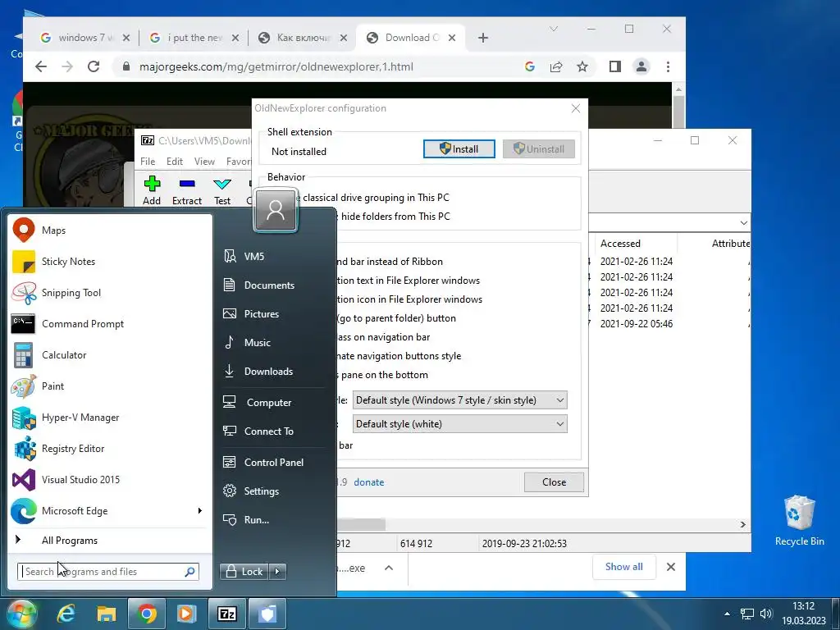
Task: Open the Default style (white) dropdown
Action: click(459, 424)
